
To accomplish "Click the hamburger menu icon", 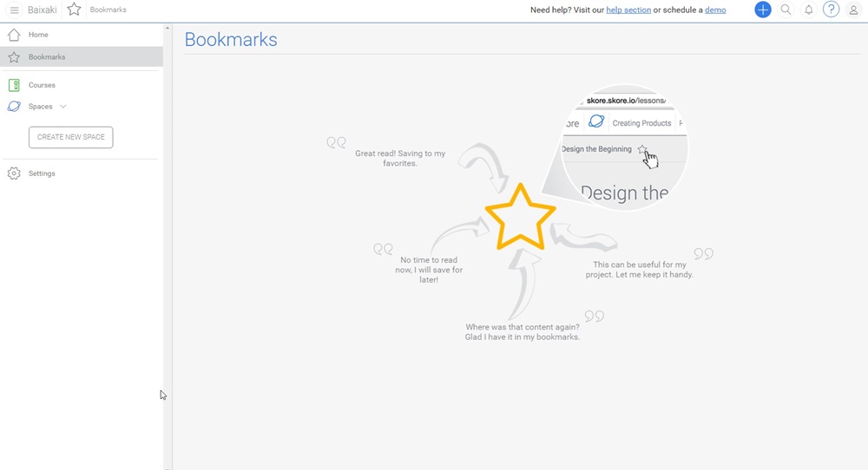I will (x=14, y=10).
